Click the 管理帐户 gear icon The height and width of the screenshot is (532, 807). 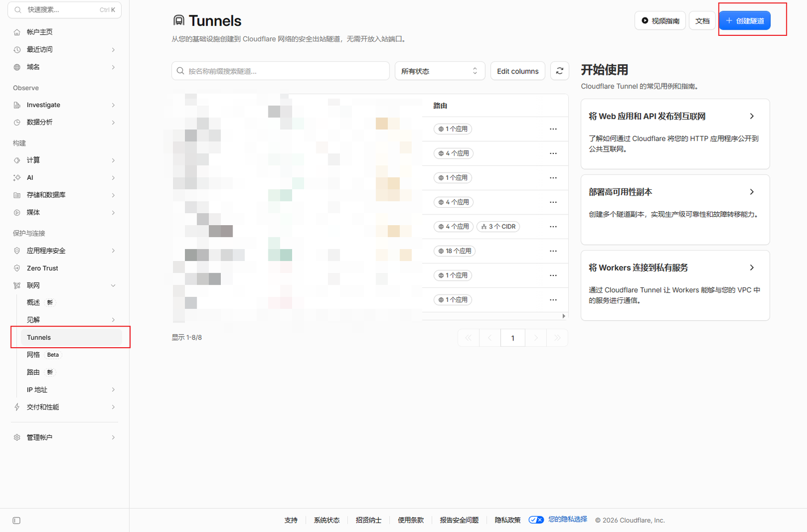[x=17, y=437]
